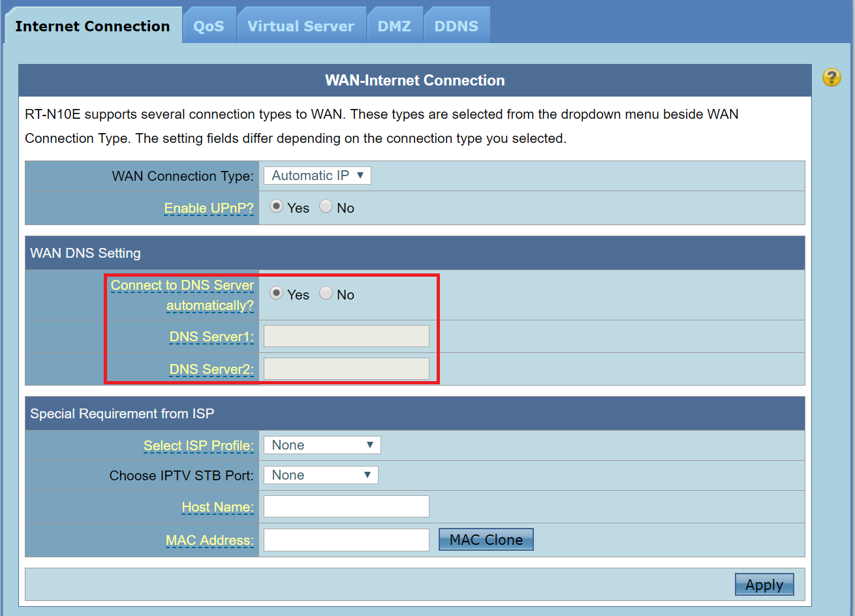Disable UPnP by selecting No
The height and width of the screenshot is (616, 855).
[x=326, y=206]
